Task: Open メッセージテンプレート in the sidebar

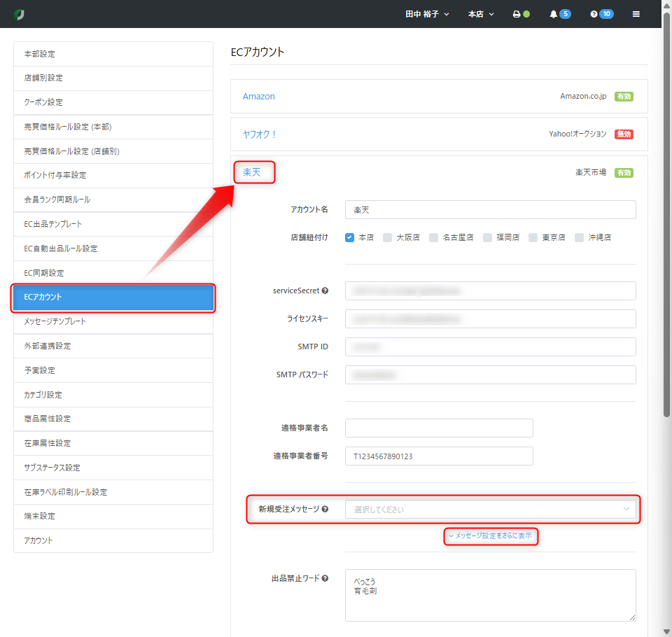Action: (x=113, y=321)
